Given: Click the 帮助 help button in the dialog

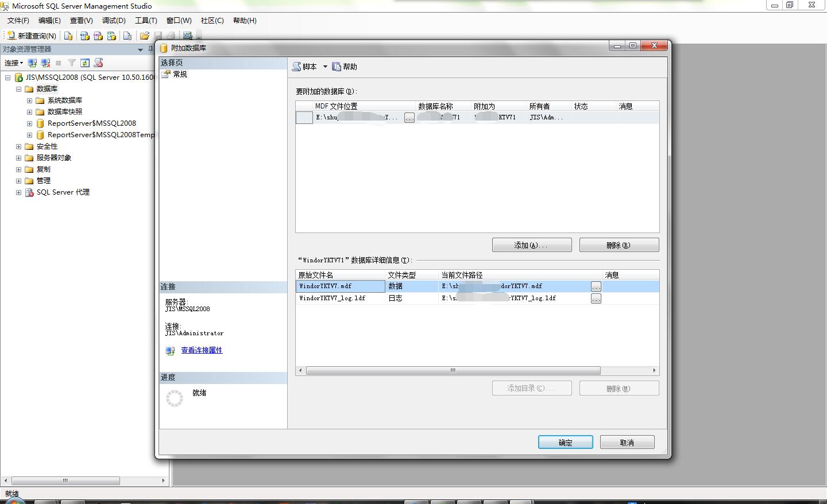Looking at the screenshot, I should [x=345, y=67].
